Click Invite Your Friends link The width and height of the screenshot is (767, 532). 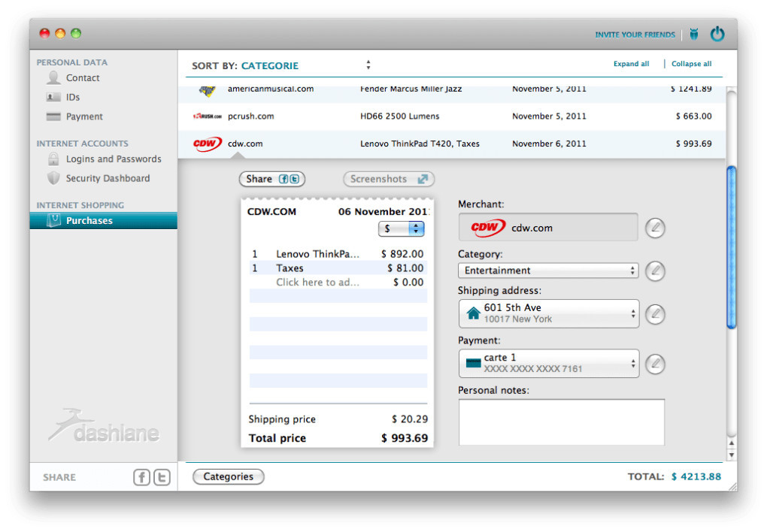tap(635, 35)
